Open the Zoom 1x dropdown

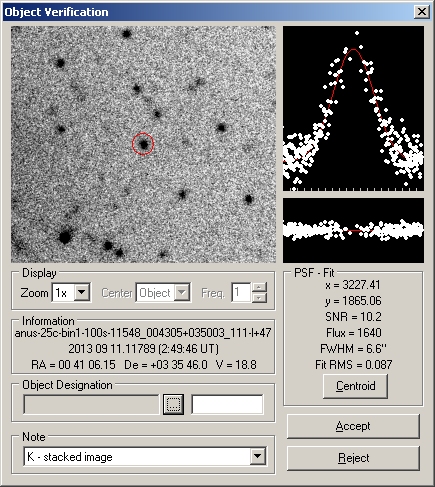coord(82,292)
